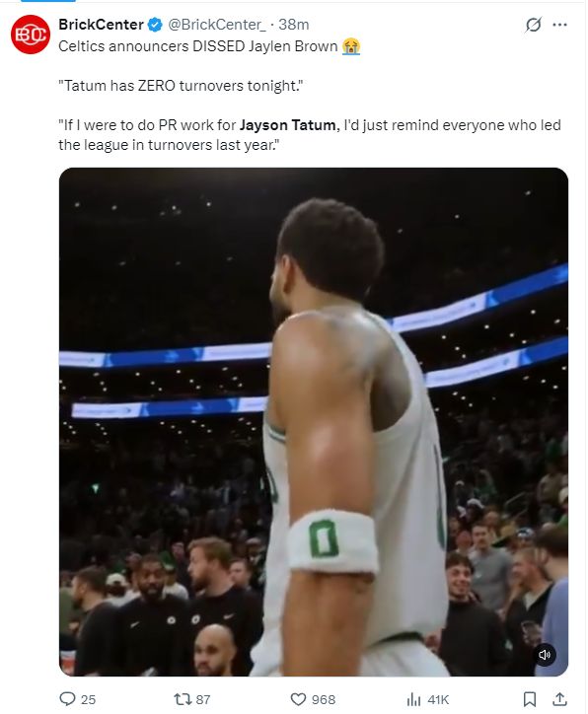Open the share post menu
The width and height of the screenshot is (588, 714).
click(559, 699)
